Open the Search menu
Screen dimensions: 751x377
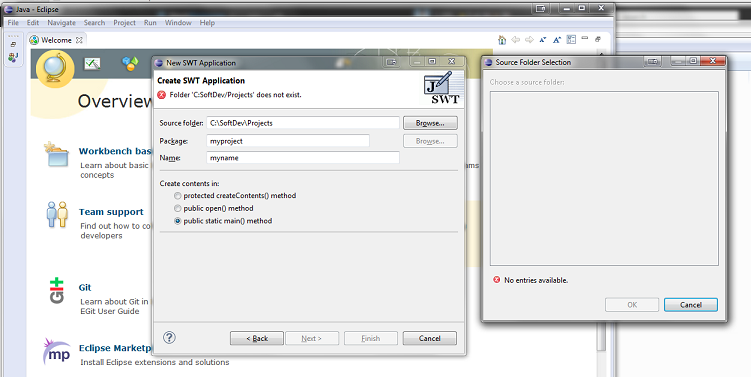tap(94, 23)
